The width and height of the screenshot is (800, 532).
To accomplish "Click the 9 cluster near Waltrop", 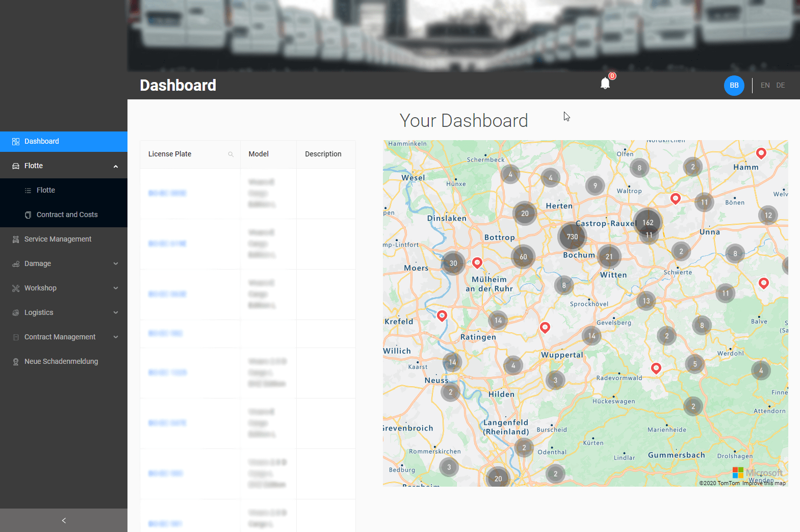I will point(595,186).
